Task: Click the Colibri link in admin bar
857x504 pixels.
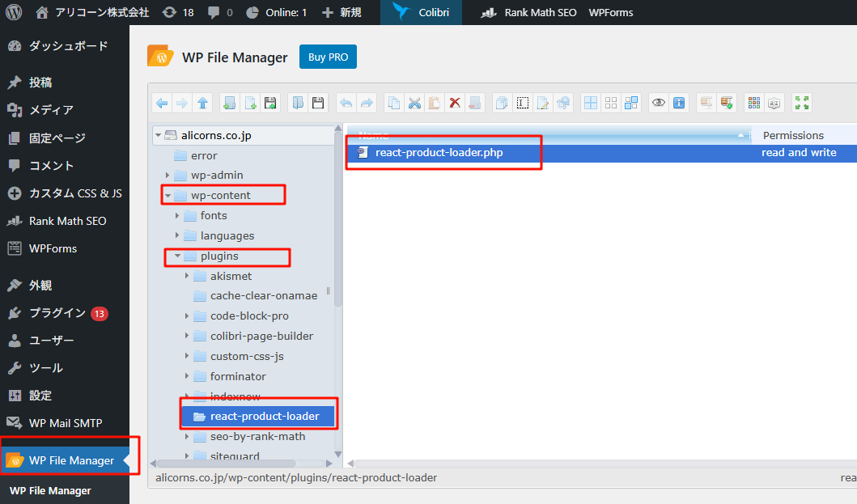Action: pyautogui.click(x=421, y=12)
